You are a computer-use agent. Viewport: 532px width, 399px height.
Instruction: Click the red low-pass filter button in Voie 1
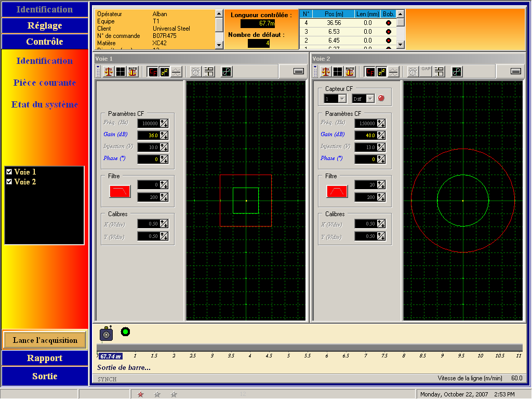[120, 191]
